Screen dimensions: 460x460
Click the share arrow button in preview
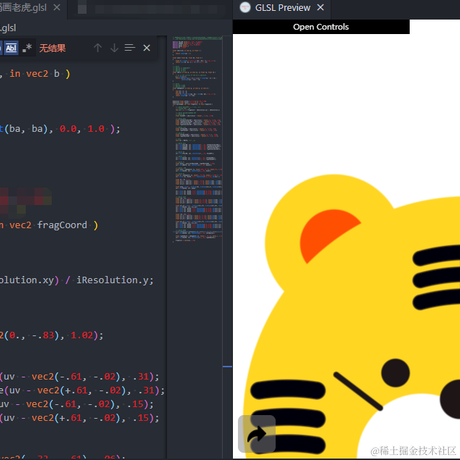257,434
